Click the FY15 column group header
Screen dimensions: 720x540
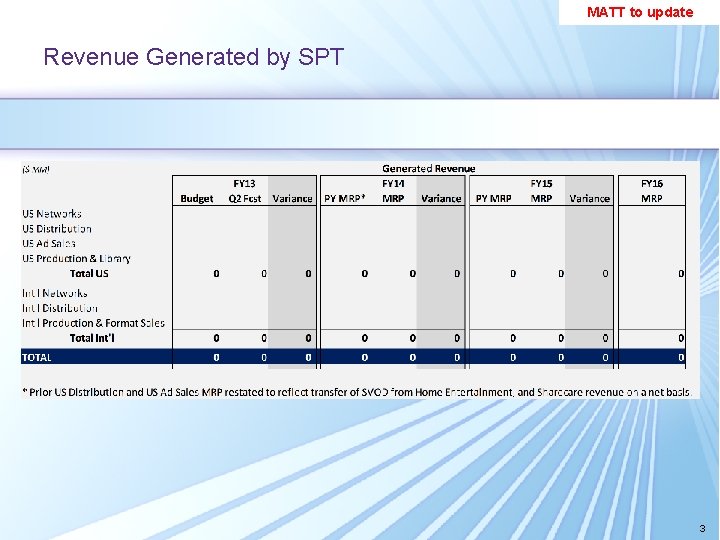[x=541, y=184]
